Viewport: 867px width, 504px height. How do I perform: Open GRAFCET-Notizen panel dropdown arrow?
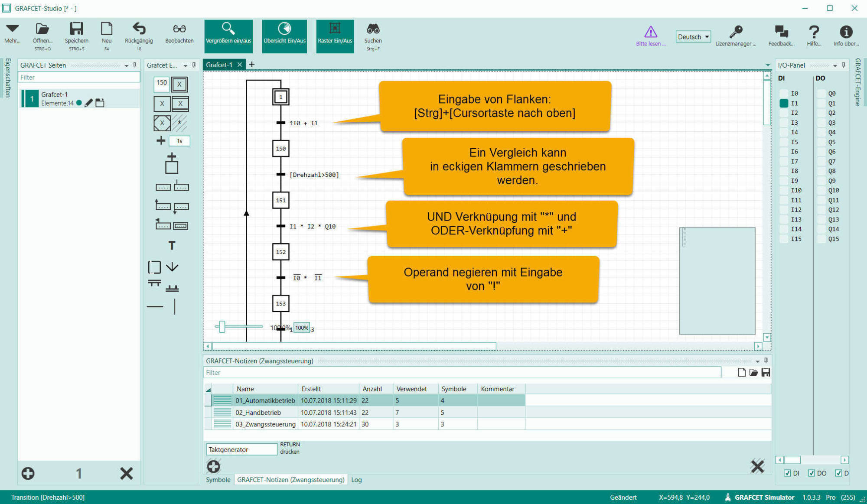pyautogui.click(x=757, y=361)
